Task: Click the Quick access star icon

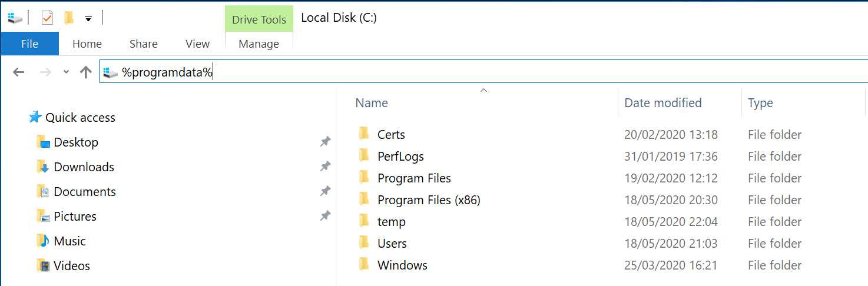Action: [x=35, y=118]
